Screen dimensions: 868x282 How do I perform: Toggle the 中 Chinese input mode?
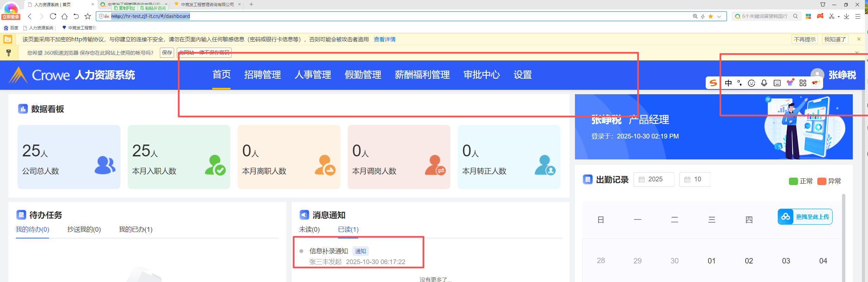[x=728, y=83]
